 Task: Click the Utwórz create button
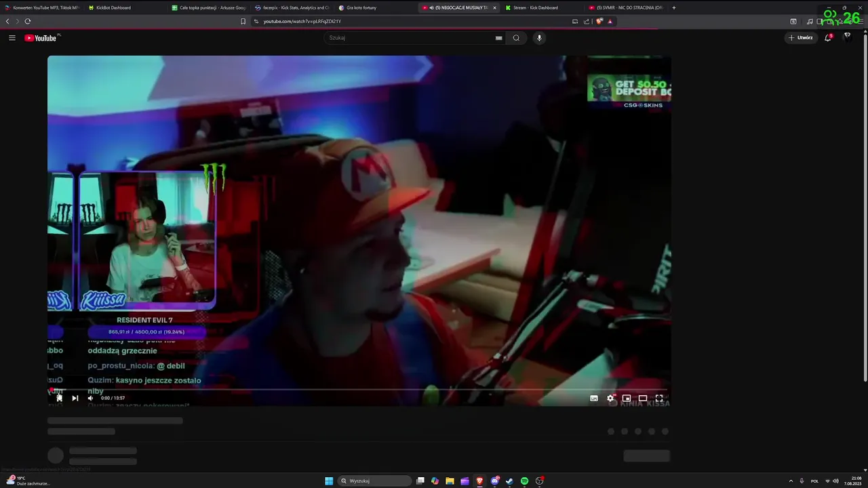click(801, 38)
